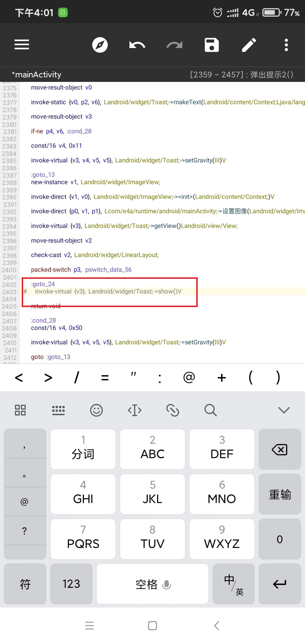Tap the 1 分词 key
Viewport: 305px width, 644px height.
[83, 449]
